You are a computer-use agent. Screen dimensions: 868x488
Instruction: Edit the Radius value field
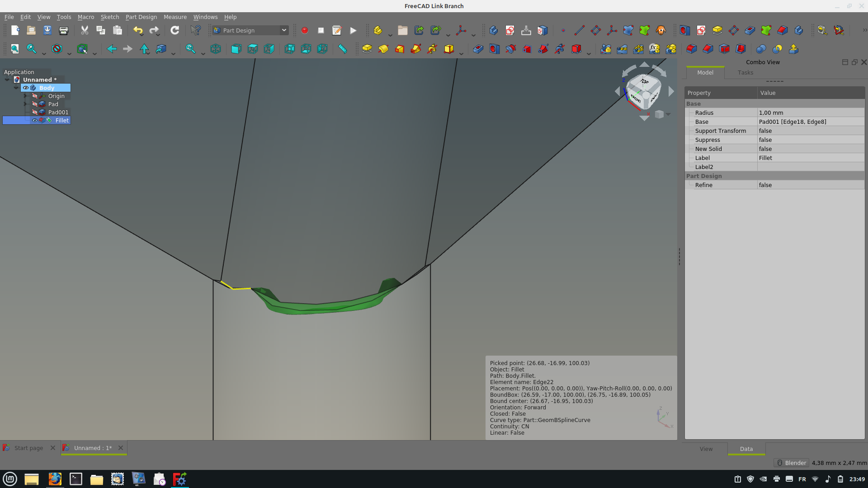coord(809,113)
